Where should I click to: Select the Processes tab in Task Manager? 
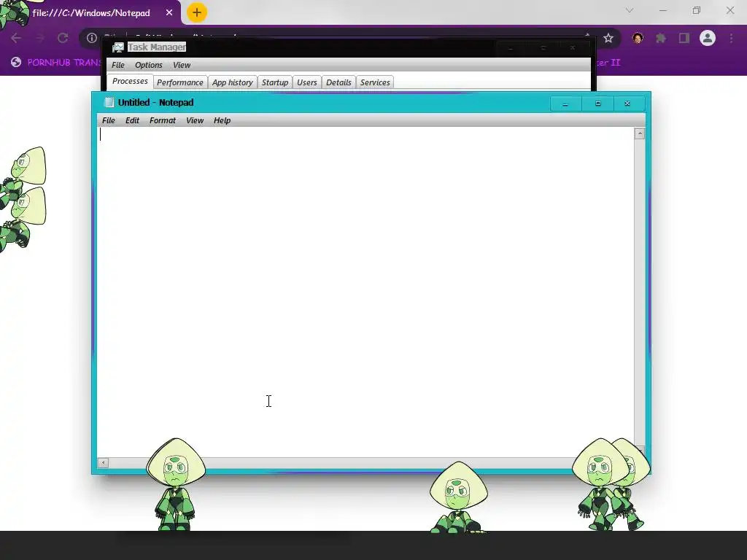click(x=130, y=82)
